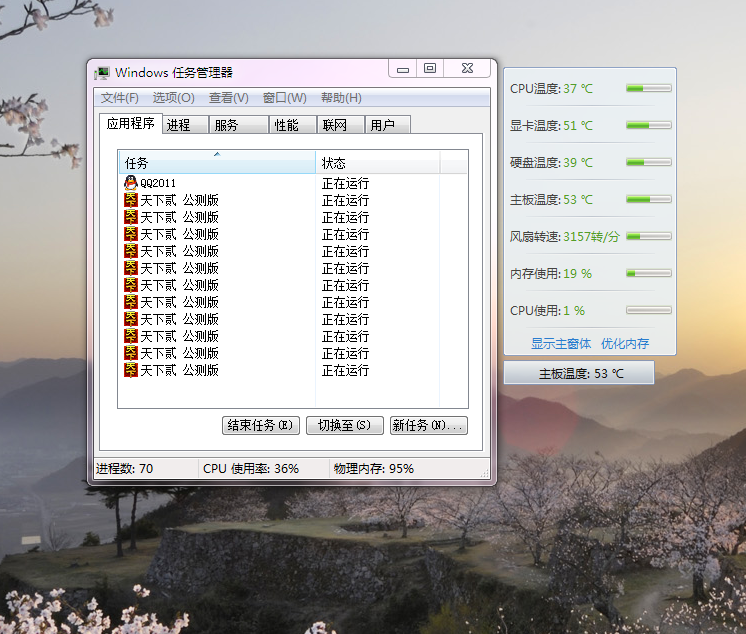Click the 主板温度: 53 ℃ floating bar

point(579,374)
